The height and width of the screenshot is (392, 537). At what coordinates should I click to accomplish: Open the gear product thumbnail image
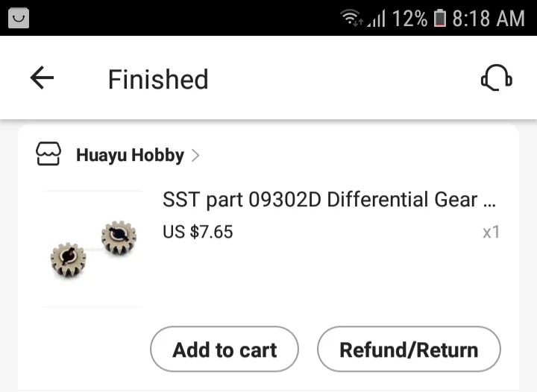(x=92, y=249)
